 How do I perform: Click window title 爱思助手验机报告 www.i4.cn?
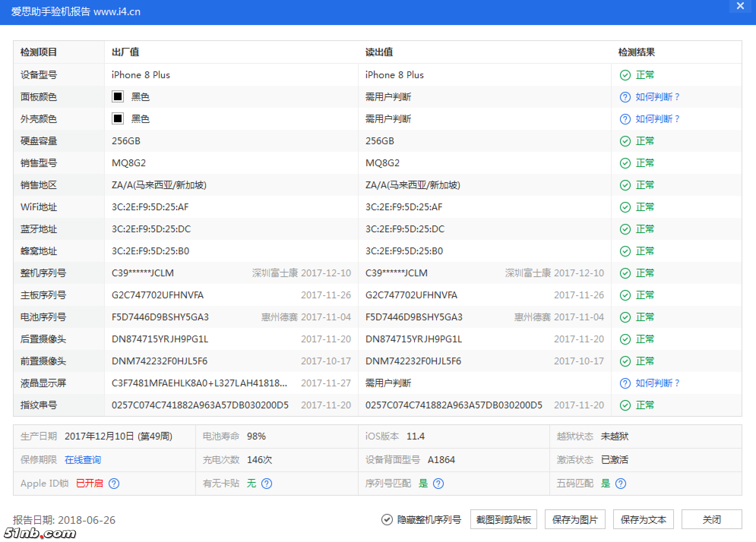[76, 12]
